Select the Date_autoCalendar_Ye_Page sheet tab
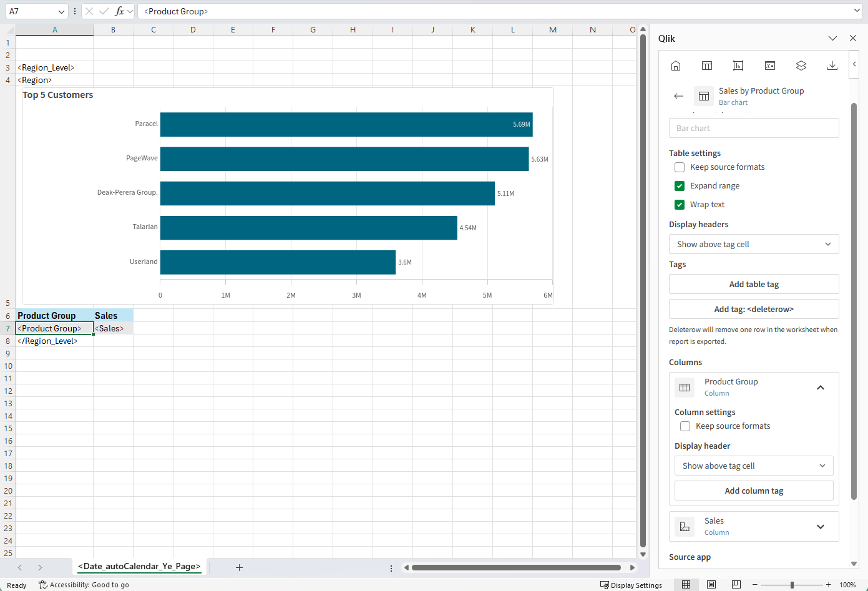Screen dimensions: 868x591 (x=139, y=567)
